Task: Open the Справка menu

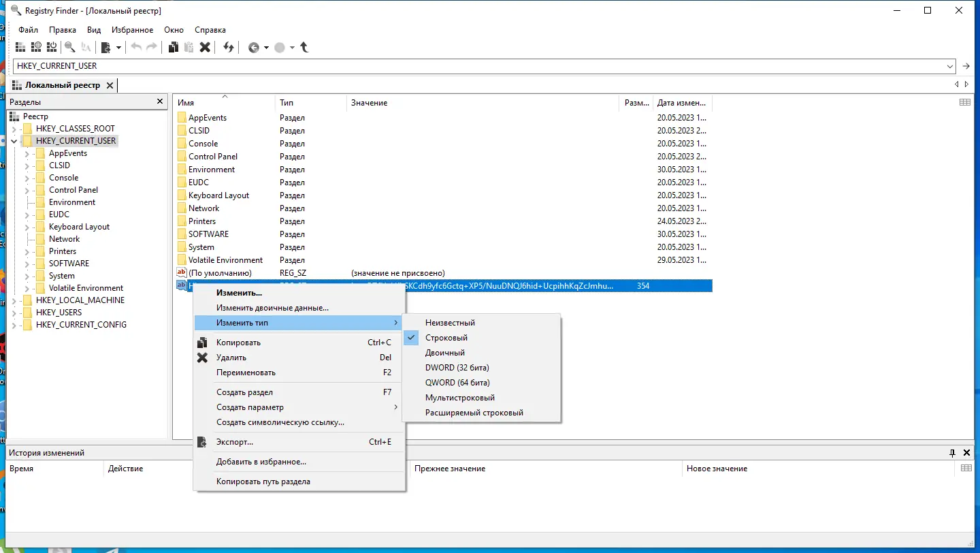Action: click(210, 30)
